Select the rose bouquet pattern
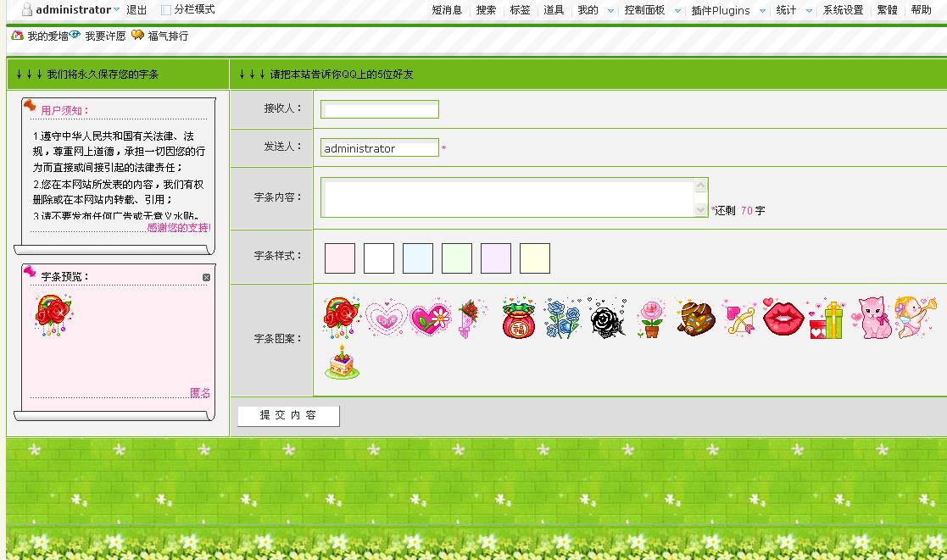Screen dimensions: 947x560 click(x=470, y=318)
